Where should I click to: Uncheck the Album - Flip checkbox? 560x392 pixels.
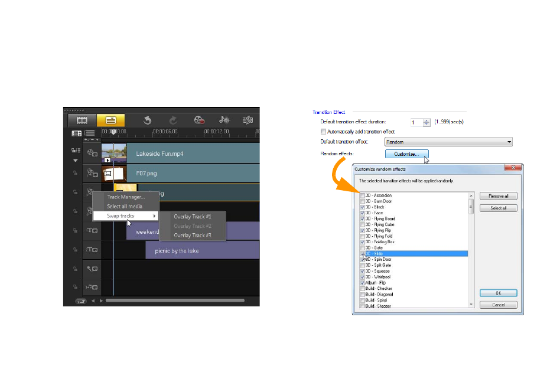(x=363, y=283)
